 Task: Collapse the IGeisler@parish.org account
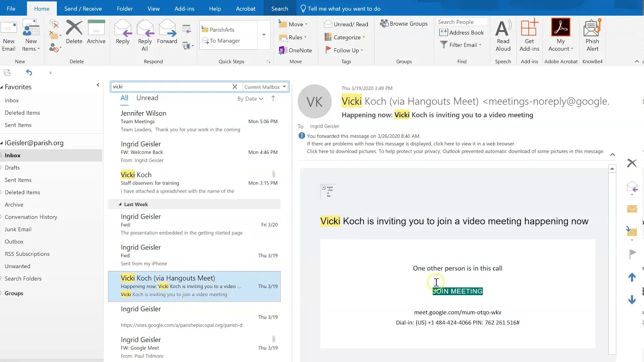click(2, 143)
